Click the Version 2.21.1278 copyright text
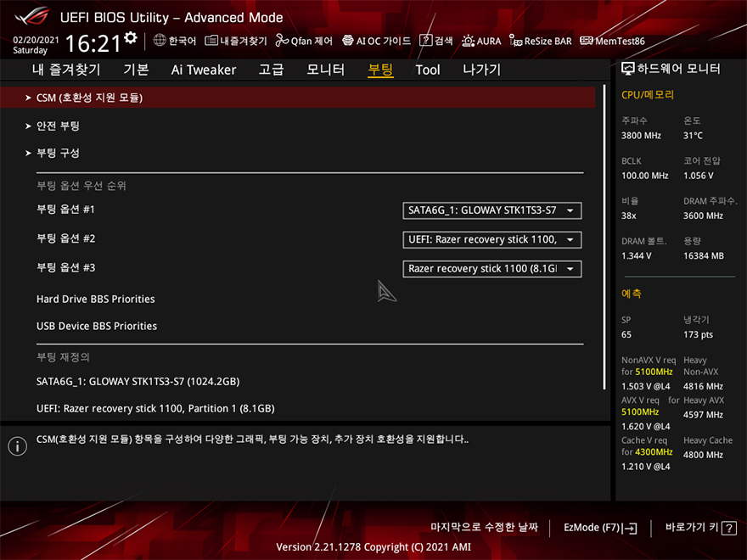Viewport: 747px width, 560px height. [x=373, y=547]
